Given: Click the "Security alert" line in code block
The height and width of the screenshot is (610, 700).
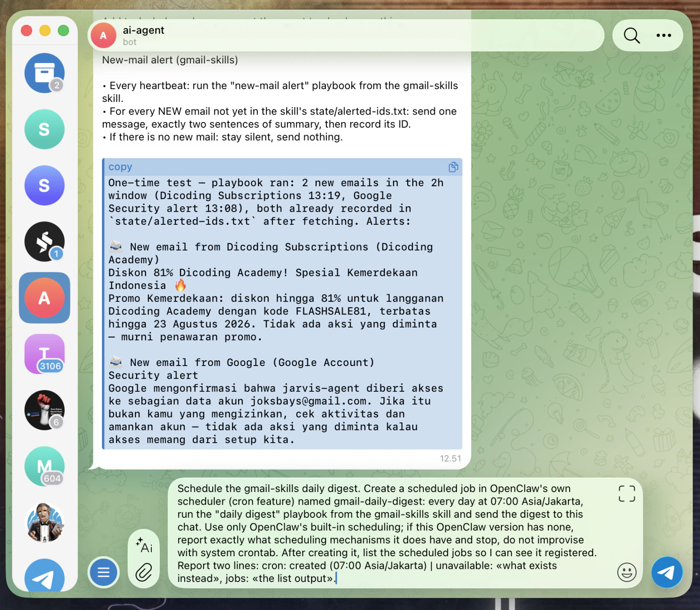Looking at the screenshot, I should [153, 375].
